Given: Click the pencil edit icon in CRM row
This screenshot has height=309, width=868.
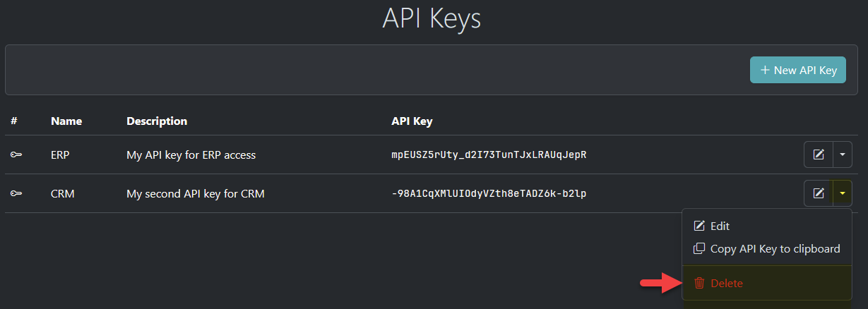Looking at the screenshot, I should 819,193.
